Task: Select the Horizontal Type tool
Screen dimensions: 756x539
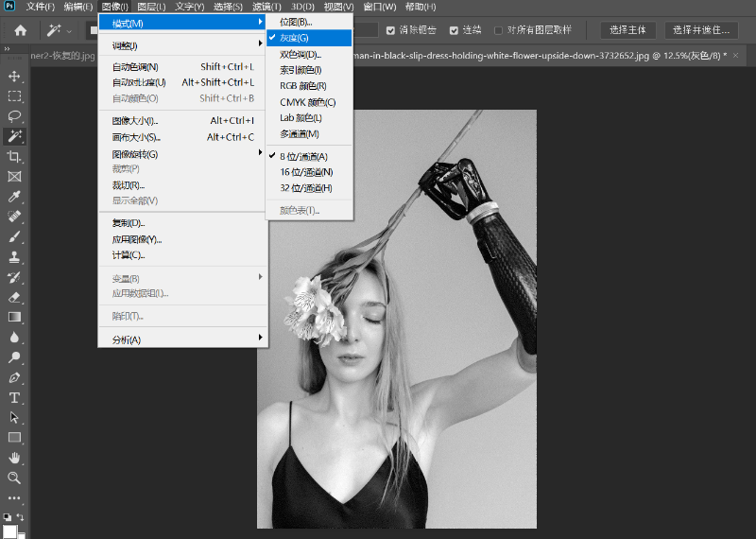Action: 14,397
